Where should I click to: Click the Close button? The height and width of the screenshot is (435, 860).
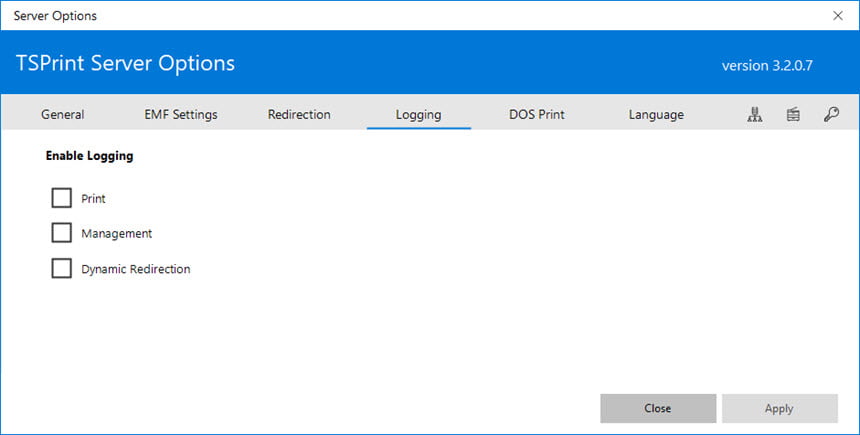point(658,408)
